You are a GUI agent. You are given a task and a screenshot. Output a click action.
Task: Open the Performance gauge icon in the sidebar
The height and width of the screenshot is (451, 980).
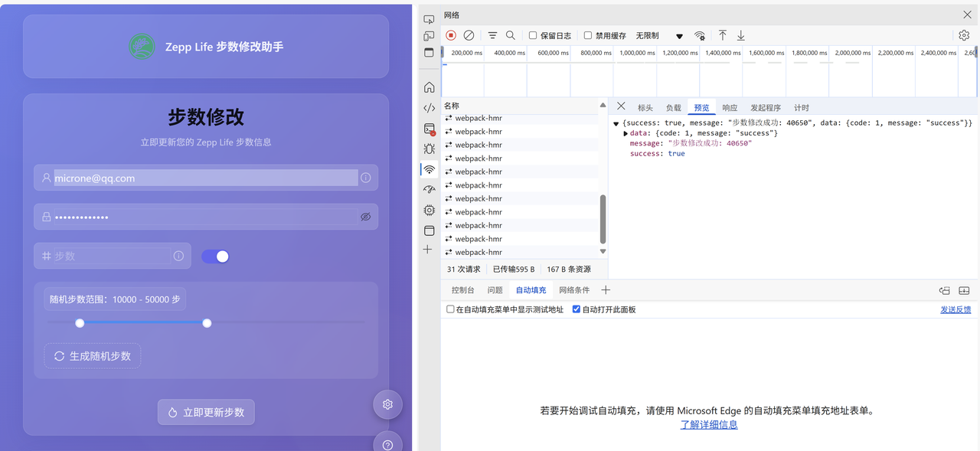point(429,189)
